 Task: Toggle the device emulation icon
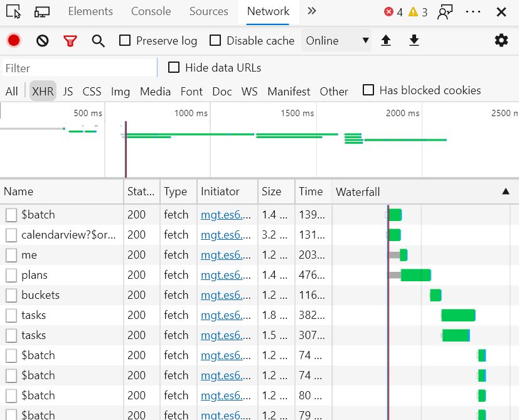(x=42, y=12)
